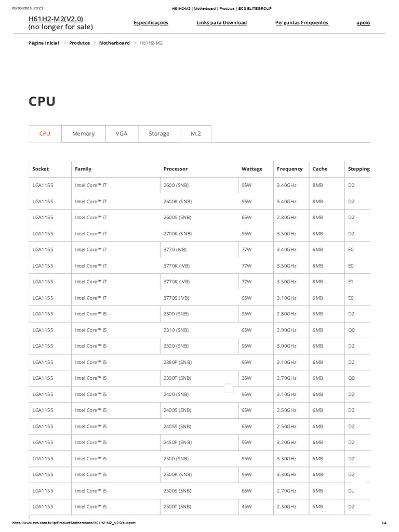Image resolution: width=399 pixels, height=532 pixels.
Task: Click the Socket column header
Action: [x=41, y=169]
